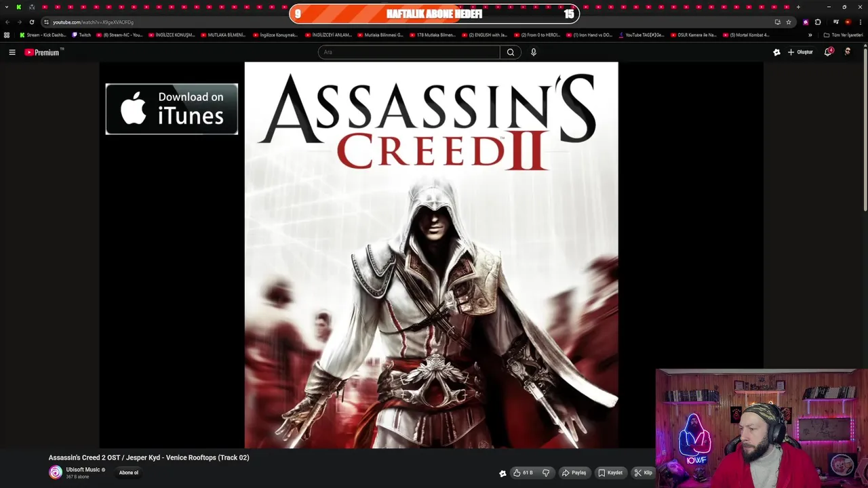
Task: Click the Assassin's Creed II video player
Action: pos(431,255)
